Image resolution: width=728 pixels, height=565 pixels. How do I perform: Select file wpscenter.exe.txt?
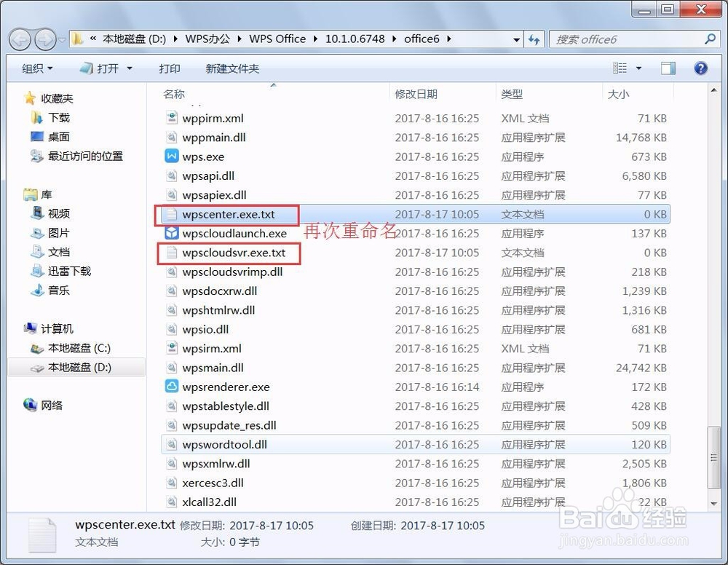click(416, 214)
